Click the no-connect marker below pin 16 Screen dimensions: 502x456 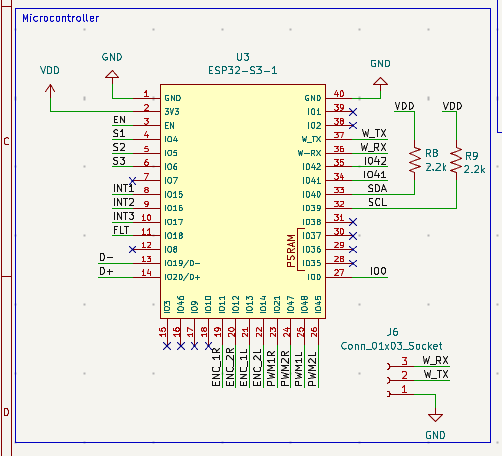pos(181,346)
